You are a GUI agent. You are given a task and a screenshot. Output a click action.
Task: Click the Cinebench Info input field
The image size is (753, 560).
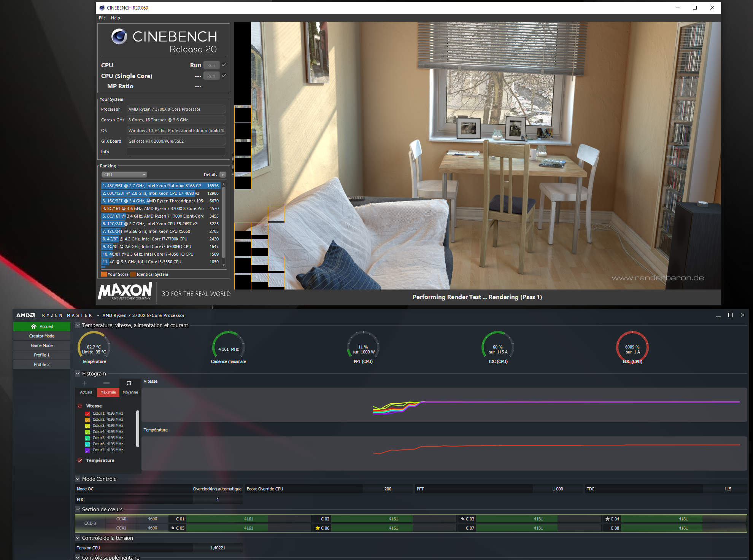coord(176,152)
